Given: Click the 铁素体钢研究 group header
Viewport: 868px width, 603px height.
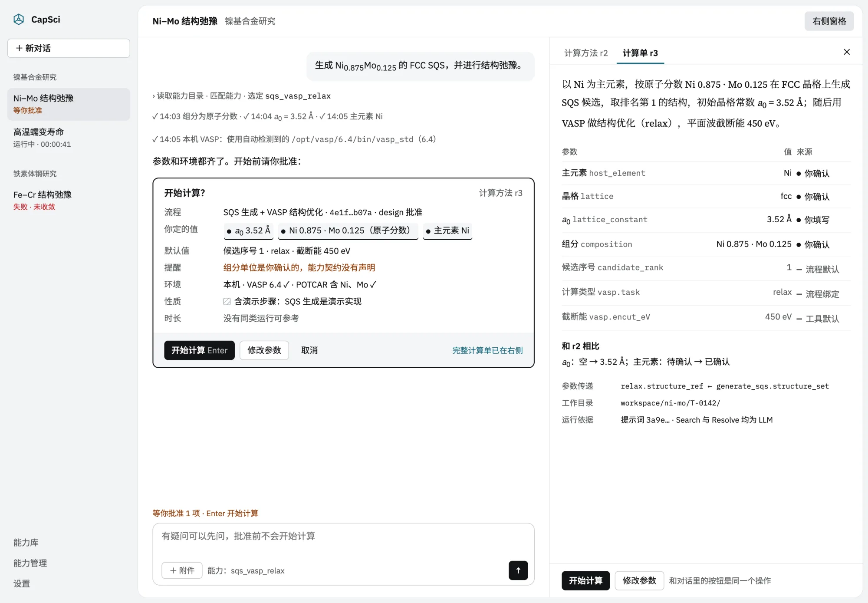Looking at the screenshot, I should point(35,174).
